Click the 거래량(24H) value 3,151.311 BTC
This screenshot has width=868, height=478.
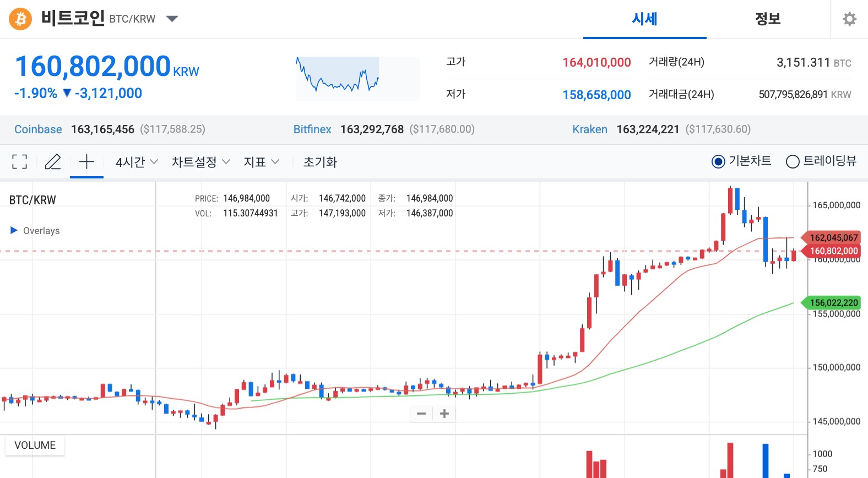(813, 62)
